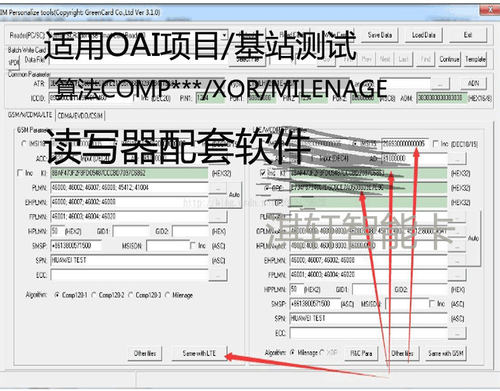The image size is (500, 391).
Task: Toggle the Inc checkbox beside LTE KI
Action: click(x=263, y=173)
